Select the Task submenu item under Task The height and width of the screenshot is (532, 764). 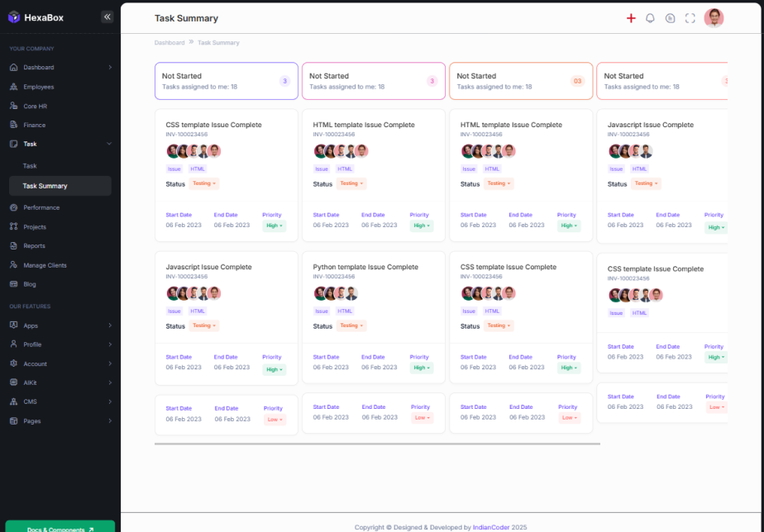pyautogui.click(x=30, y=166)
